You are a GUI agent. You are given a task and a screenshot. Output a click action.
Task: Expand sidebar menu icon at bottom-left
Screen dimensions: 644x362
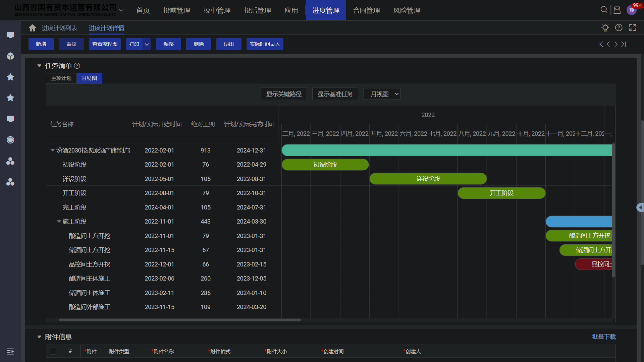click(10, 351)
